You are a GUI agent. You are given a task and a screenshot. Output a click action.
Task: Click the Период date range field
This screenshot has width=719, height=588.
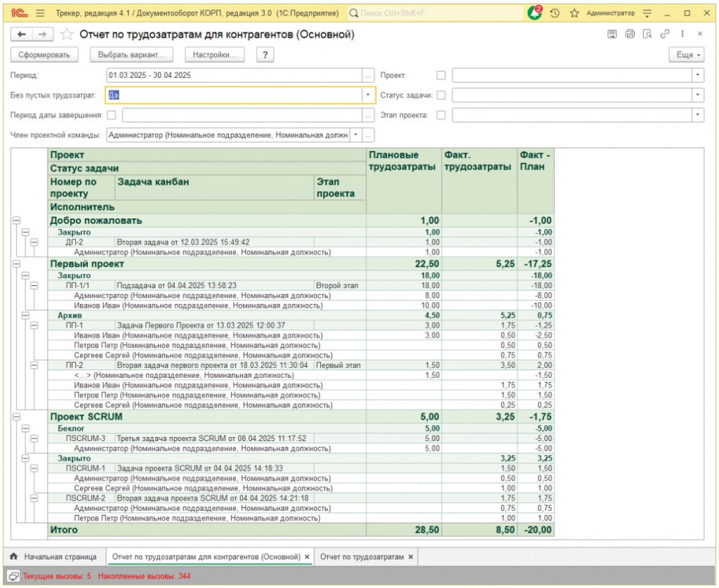coord(234,75)
